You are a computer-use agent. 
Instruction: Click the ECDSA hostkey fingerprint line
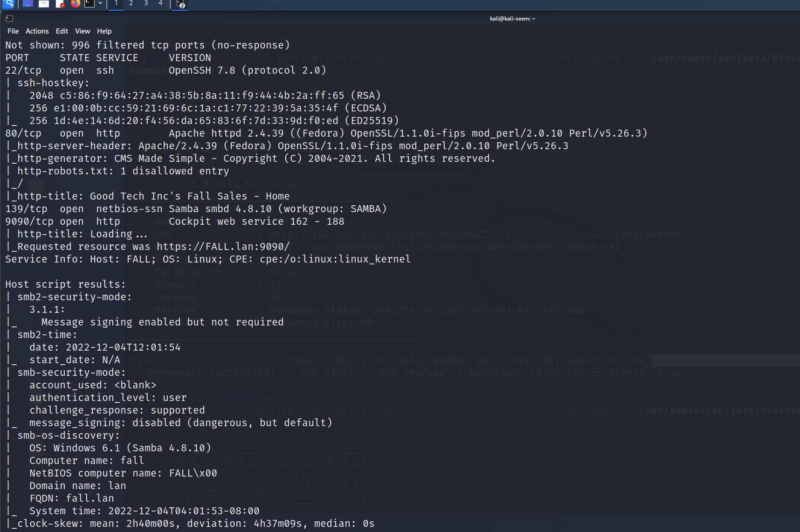click(196, 108)
